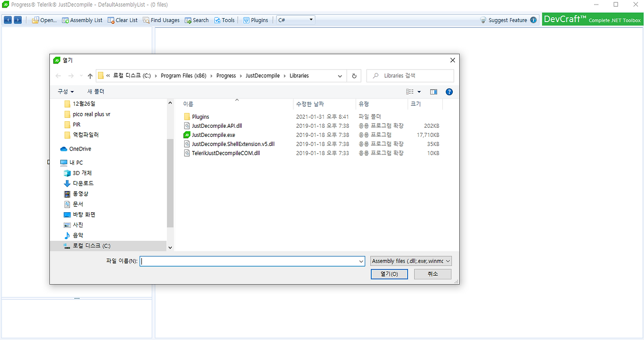Click the Suggest Feature lightbulb
Screen dimensions: 644x340
[484, 20]
